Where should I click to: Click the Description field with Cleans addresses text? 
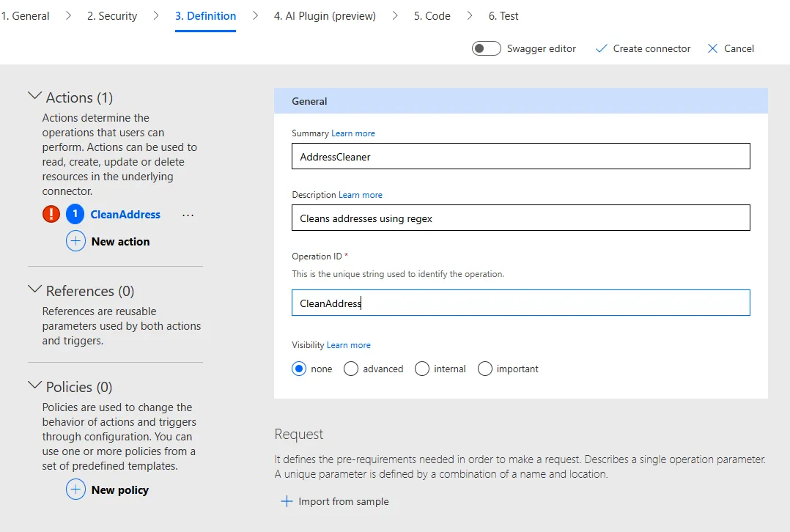click(521, 218)
